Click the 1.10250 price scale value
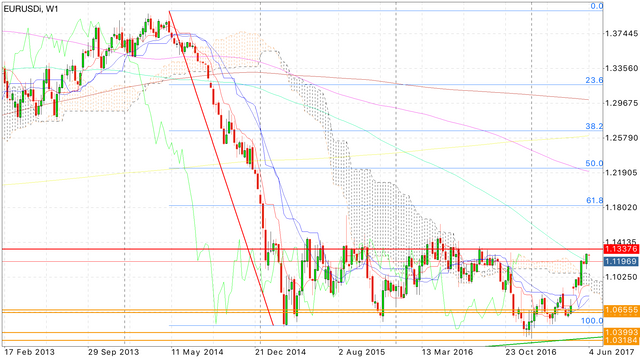This screenshot has width=640, height=360. pyautogui.click(x=622, y=277)
